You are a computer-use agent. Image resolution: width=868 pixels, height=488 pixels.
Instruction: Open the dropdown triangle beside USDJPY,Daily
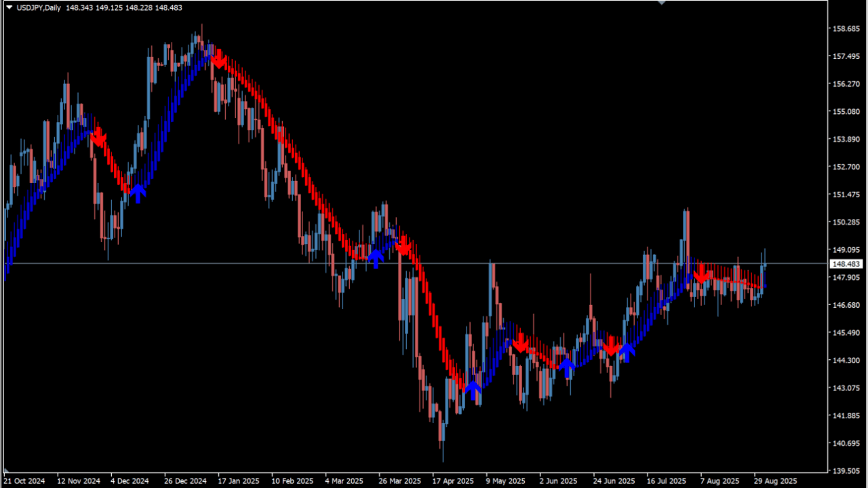click(x=9, y=7)
